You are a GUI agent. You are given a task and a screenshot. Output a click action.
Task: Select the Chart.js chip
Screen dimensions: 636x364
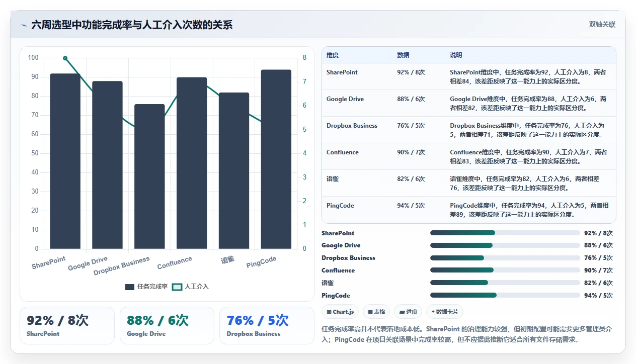[340, 312]
